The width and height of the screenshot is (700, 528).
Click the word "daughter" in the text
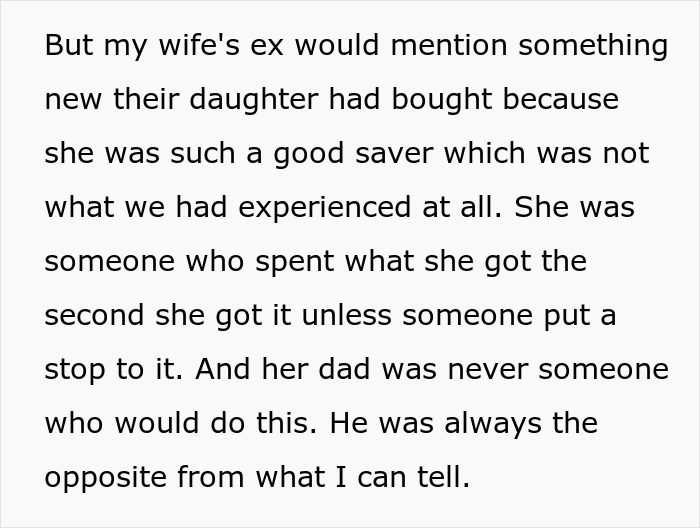254,100
